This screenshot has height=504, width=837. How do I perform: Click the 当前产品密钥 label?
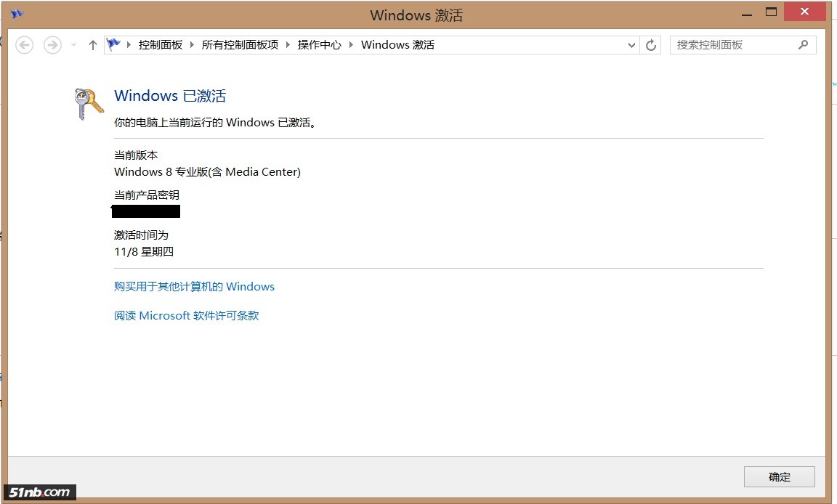146,195
